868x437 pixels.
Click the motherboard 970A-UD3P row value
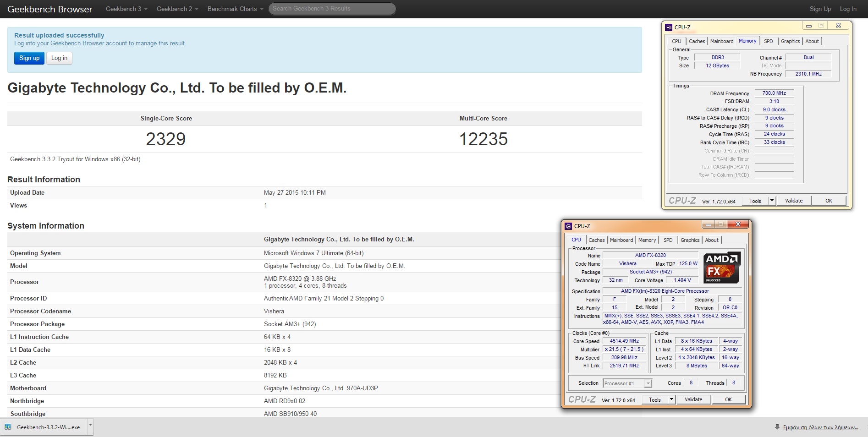[x=321, y=388]
